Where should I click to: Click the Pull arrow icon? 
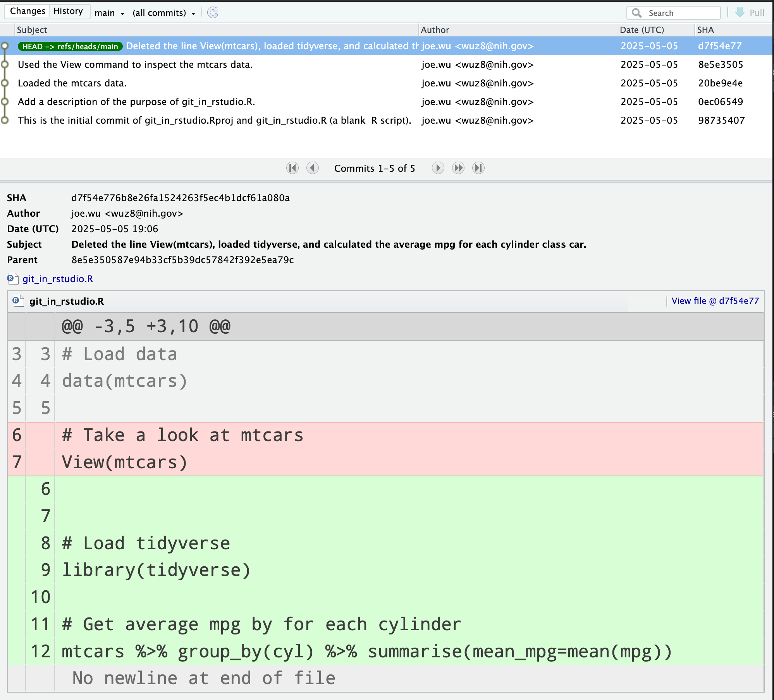point(740,12)
